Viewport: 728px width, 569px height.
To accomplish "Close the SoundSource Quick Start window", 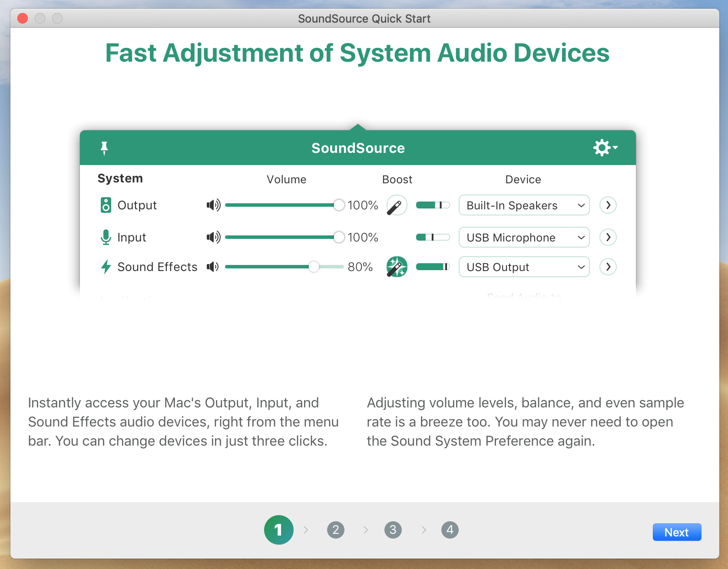I will pyautogui.click(x=23, y=18).
